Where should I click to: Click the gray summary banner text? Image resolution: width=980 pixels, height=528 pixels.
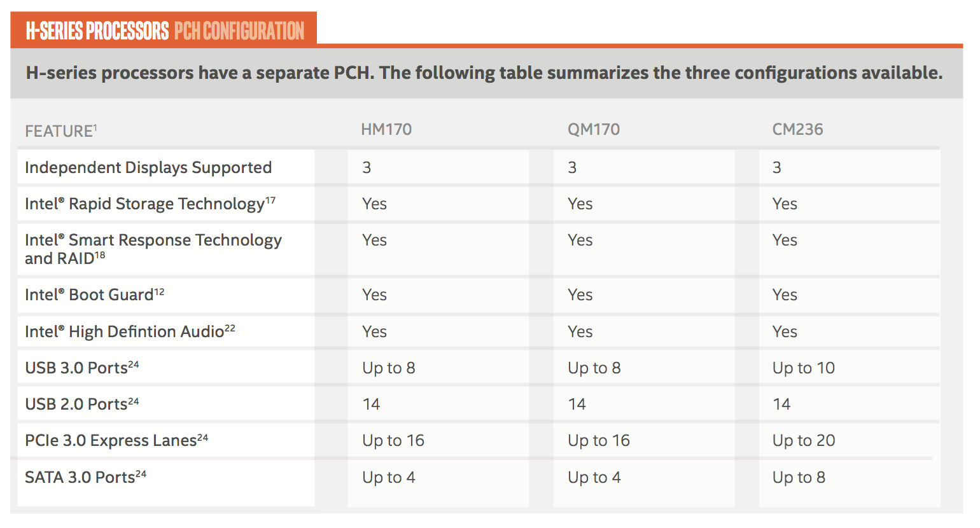pyautogui.click(x=484, y=73)
